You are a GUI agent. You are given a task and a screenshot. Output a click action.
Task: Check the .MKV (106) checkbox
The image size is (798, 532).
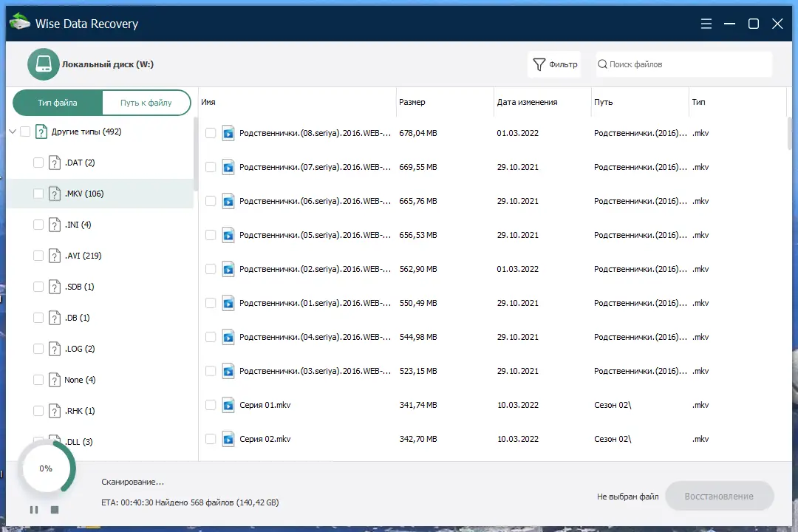(x=38, y=194)
